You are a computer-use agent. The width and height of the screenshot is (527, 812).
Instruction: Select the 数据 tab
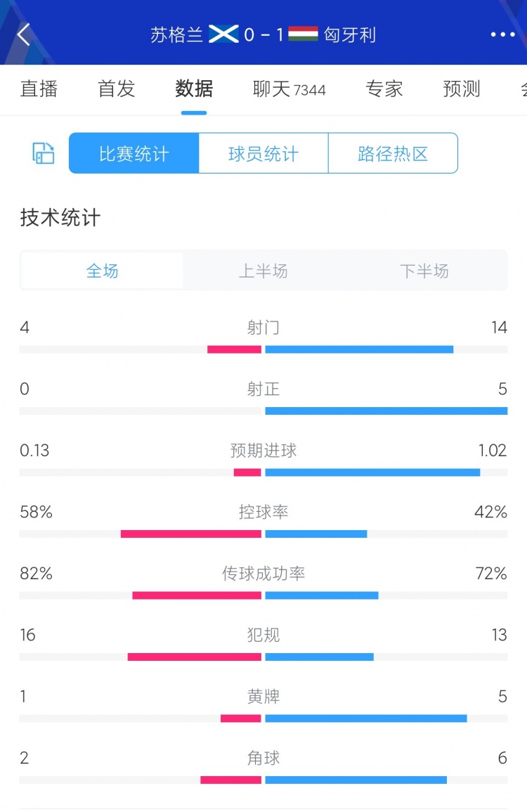tap(194, 89)
